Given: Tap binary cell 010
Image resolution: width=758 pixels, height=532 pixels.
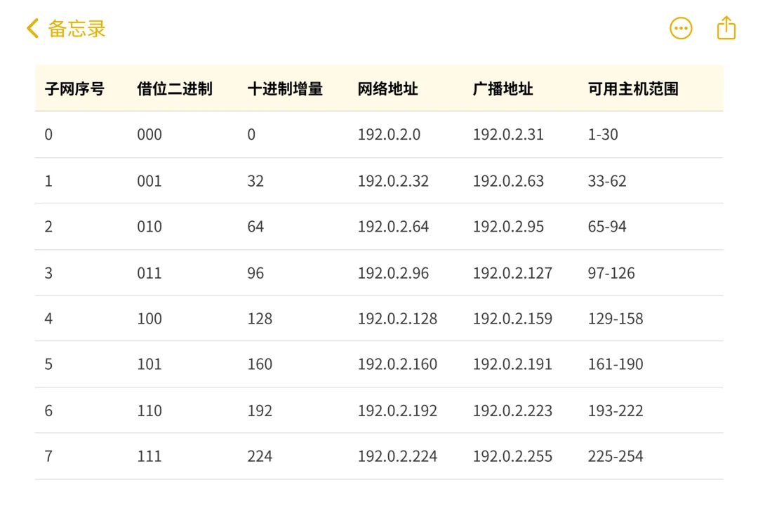Looking at the screenshot, I should pyautogui.click(x=149, y=227).
